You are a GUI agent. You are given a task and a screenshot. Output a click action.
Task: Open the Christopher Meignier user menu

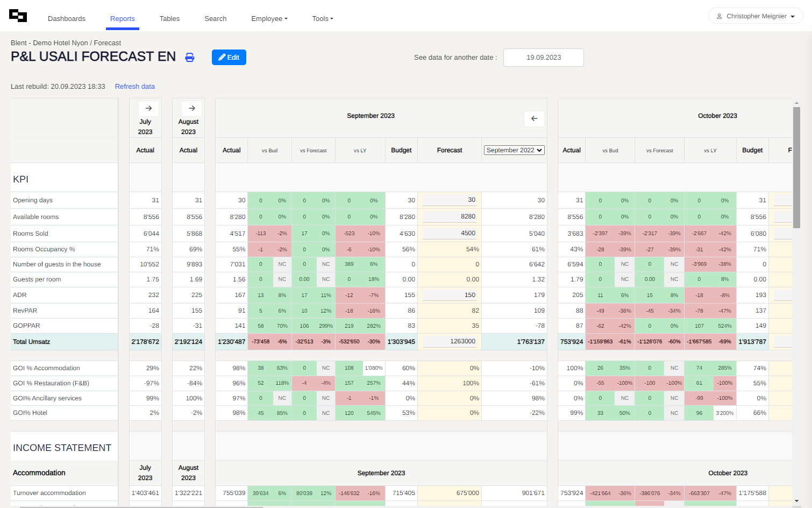[755, 16]
